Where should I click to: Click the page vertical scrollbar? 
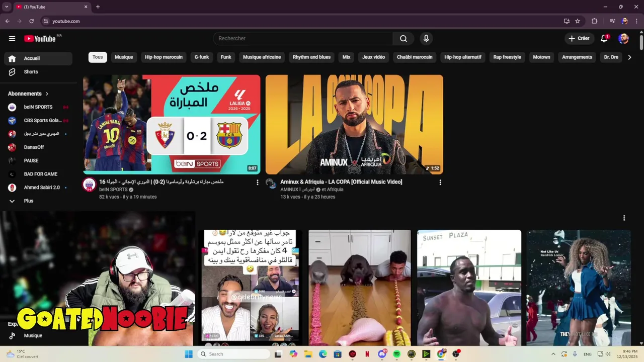coord(641,42)
